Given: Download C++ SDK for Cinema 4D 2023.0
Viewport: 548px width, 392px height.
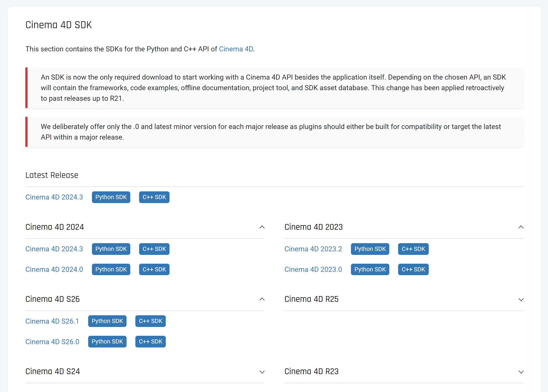Looking at the screenshot, I should (x=413, y=269).
